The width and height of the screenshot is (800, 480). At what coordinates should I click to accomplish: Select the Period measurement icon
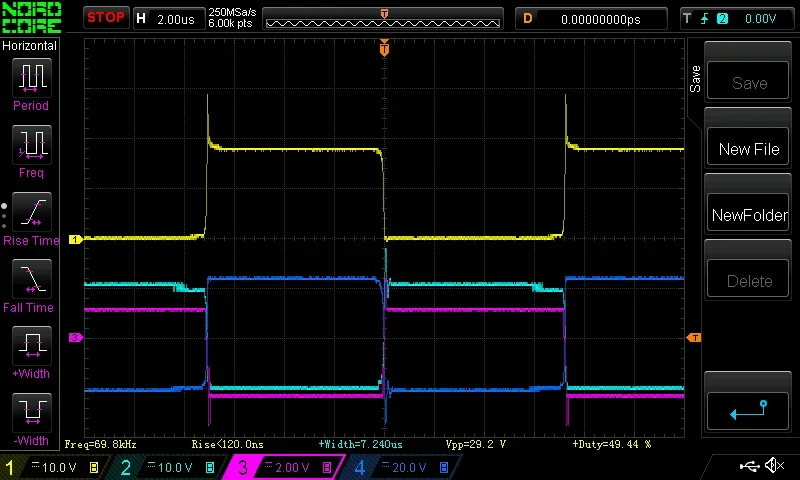pos(31,77)
